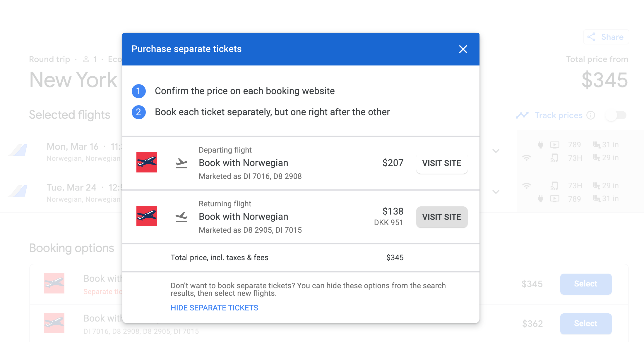Click the Norwegian logo for departing flight
The image size is (644, 342).
tap(147, 162)
